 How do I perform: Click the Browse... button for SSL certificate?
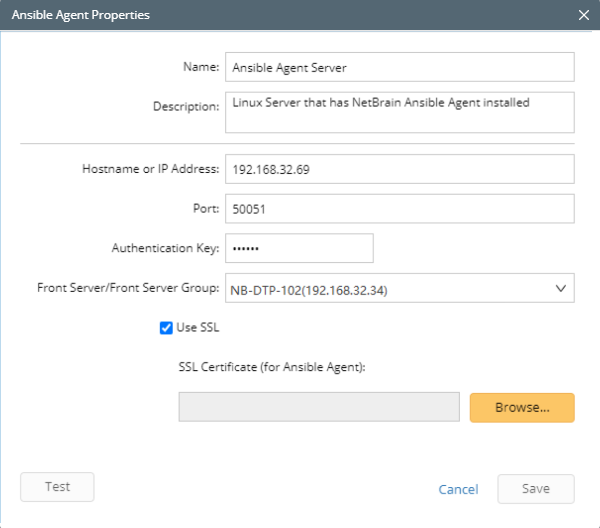click(x=522, y=407)
